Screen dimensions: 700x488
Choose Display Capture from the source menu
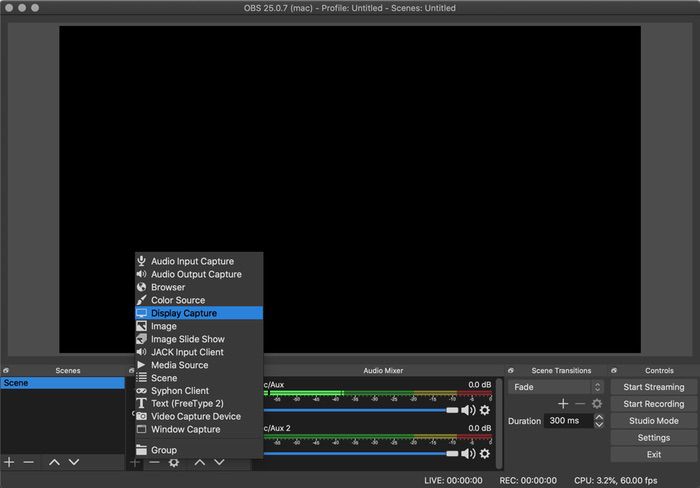coord(184,313)
